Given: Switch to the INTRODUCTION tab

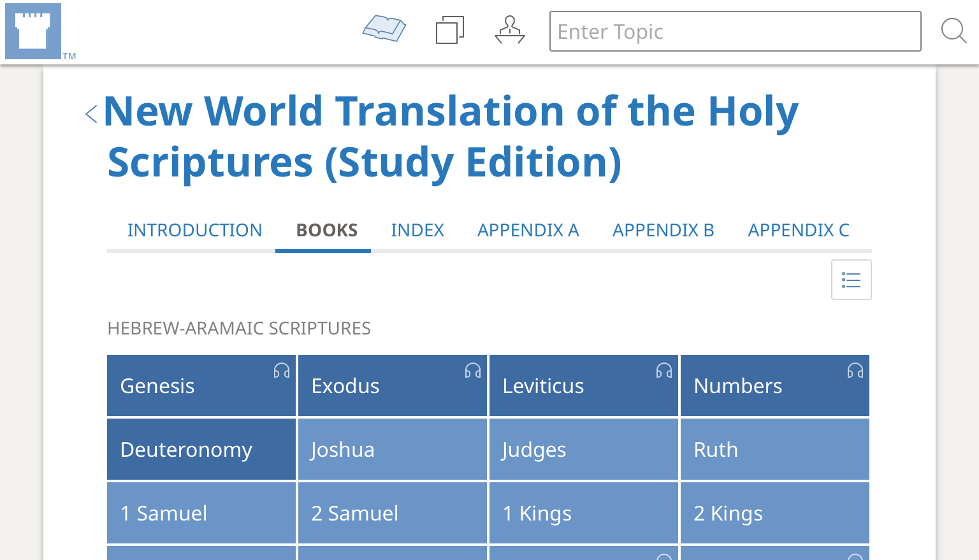Looking at the screenshot, I should 195,230.
